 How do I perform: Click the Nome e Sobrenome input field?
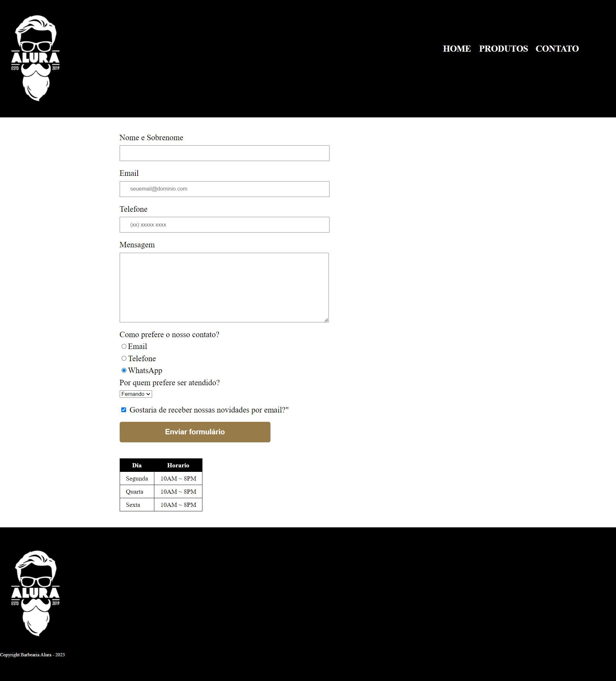tap(224, 153)
